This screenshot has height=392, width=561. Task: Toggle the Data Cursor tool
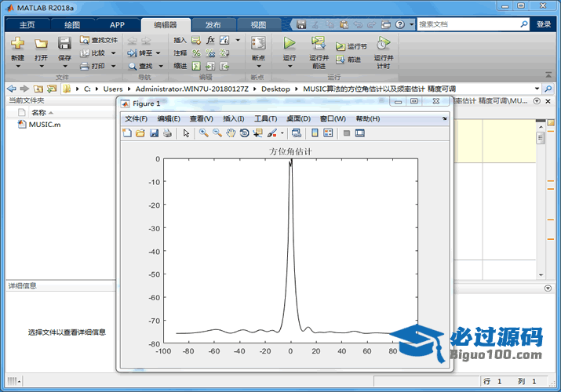tap(257, 133)
